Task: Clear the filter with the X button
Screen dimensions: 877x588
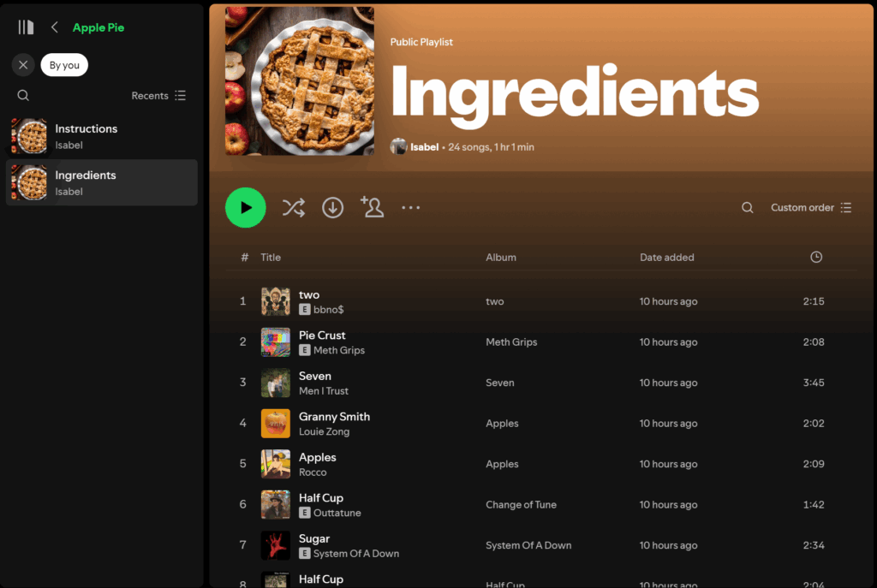Action: click(23, 65)
